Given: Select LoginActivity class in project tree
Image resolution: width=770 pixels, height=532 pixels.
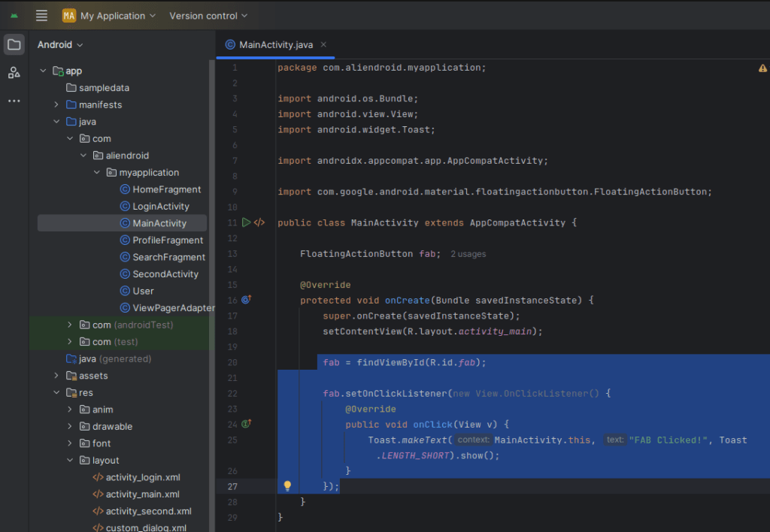Looking at the screenshot, I should coord(155,206).
